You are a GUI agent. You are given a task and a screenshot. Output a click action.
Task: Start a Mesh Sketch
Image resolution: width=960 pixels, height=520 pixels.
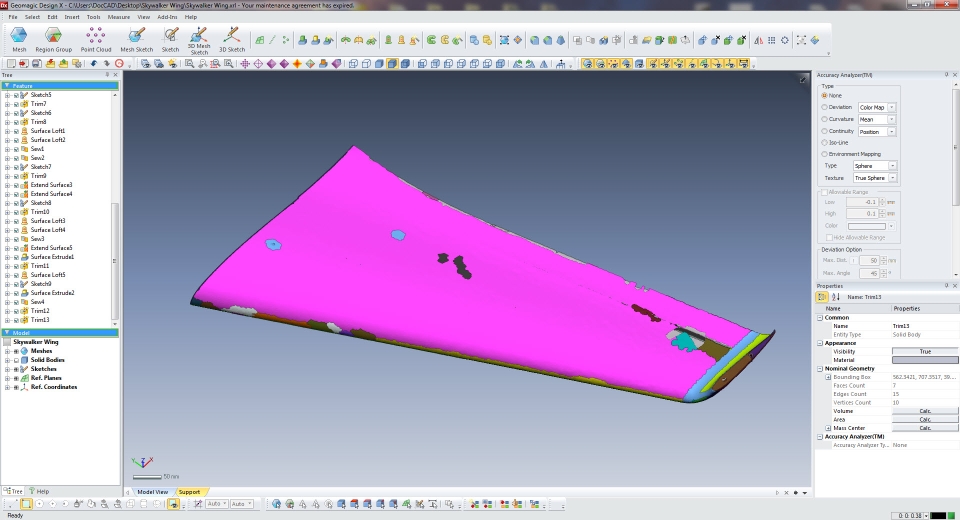(137, 40)
